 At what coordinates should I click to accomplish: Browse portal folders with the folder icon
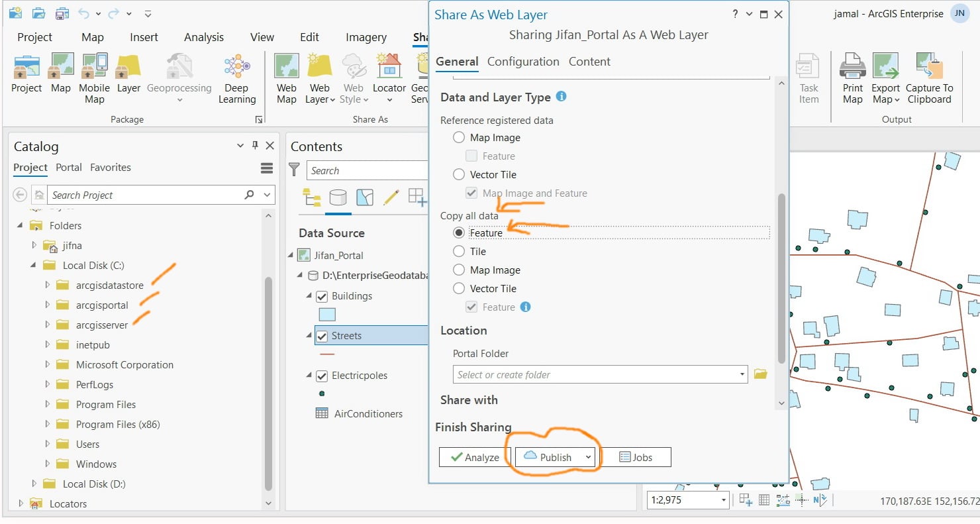pyautogui.click(x=760, y=375)
